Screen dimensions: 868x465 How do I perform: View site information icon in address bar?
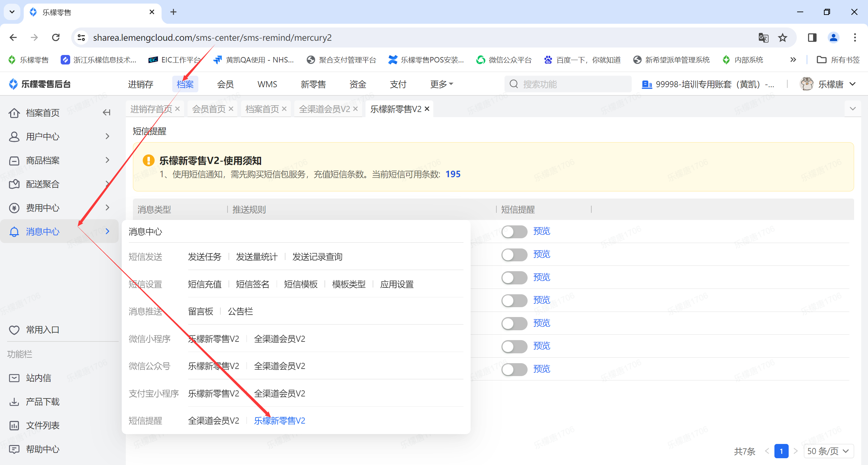click(81, 37)
